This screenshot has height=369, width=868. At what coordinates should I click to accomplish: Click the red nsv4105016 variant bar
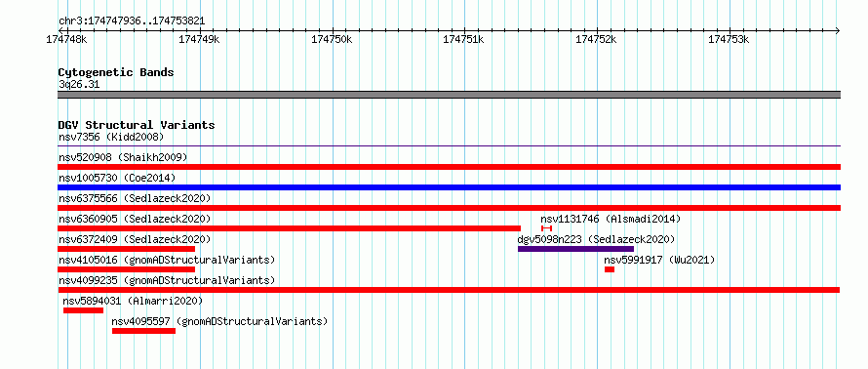point(126,269)
